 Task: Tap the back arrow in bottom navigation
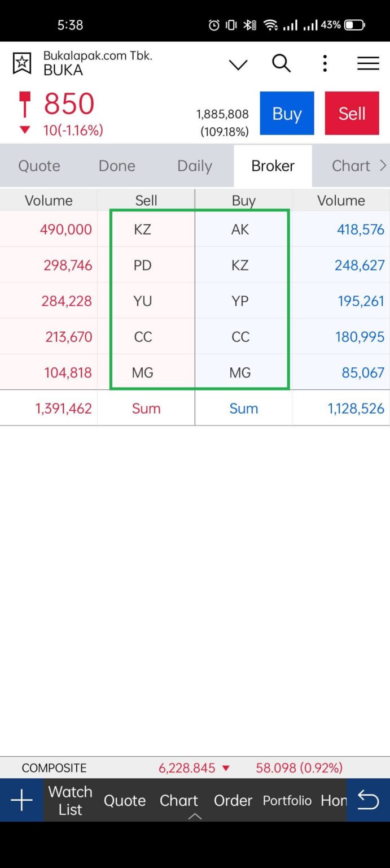(x=368, y=800)
